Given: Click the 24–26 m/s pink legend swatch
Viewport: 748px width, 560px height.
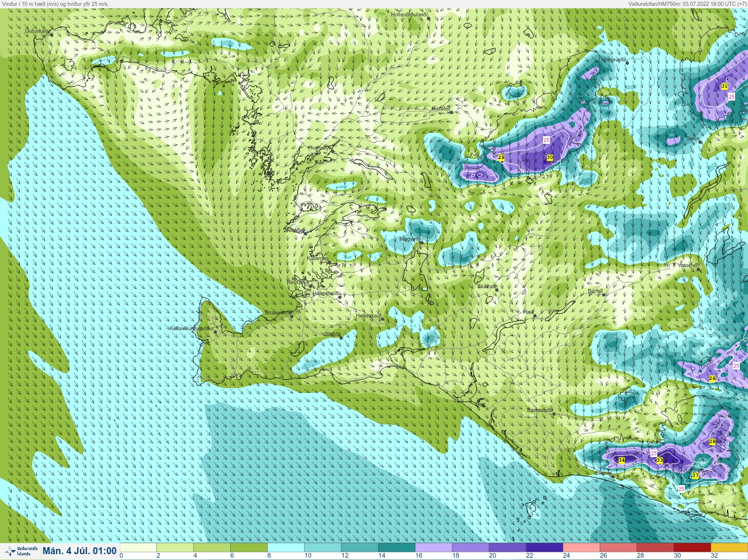Looking at the screenshot, I should (x=581, y=548).
